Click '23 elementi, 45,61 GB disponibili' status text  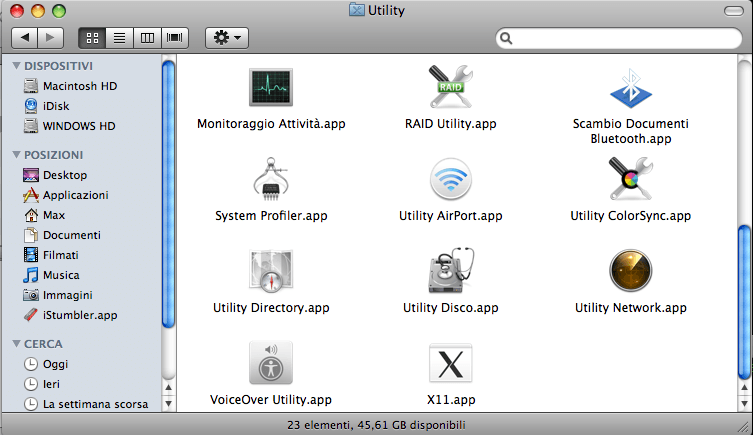pyautogui.click(x=376, y=425)
